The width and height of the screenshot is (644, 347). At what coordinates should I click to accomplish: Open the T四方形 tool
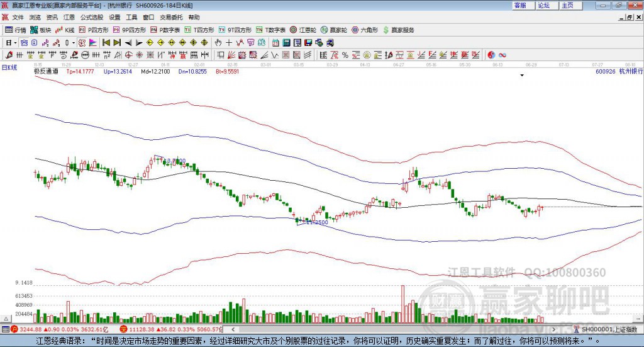coord(199,30)
